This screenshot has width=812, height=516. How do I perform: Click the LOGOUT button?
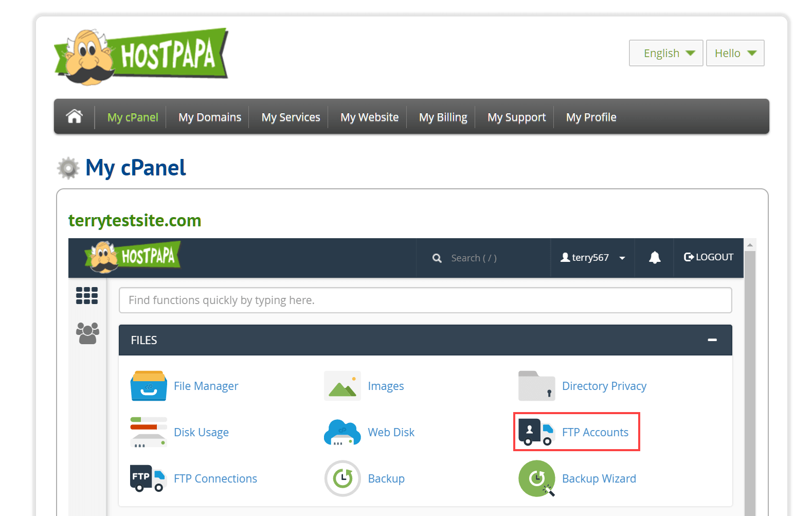point(709,257)
